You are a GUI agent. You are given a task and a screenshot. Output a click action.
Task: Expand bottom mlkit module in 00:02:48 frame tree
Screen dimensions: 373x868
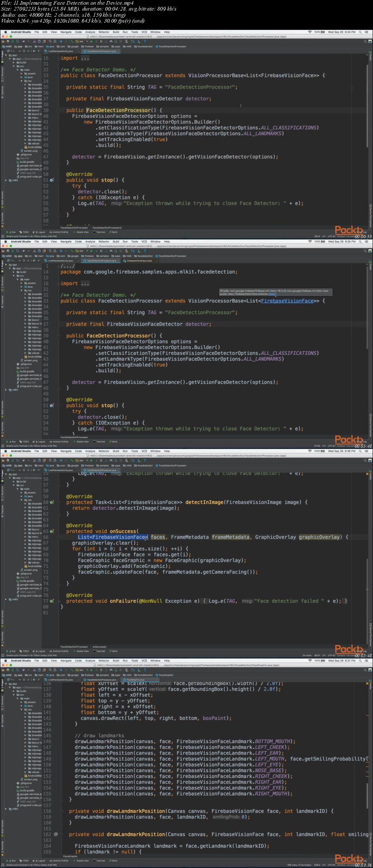(x=6, y=599)
